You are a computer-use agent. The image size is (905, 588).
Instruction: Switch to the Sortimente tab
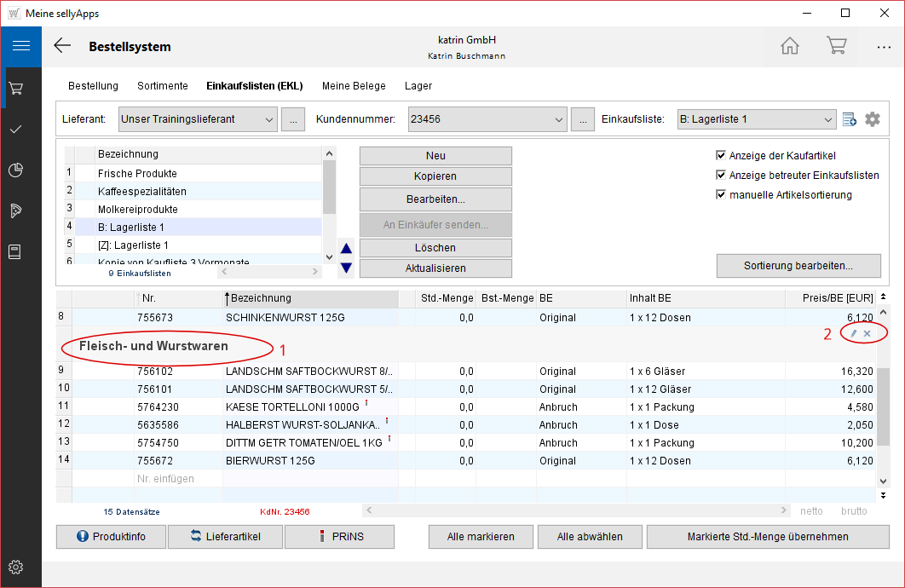pos(162,86)
